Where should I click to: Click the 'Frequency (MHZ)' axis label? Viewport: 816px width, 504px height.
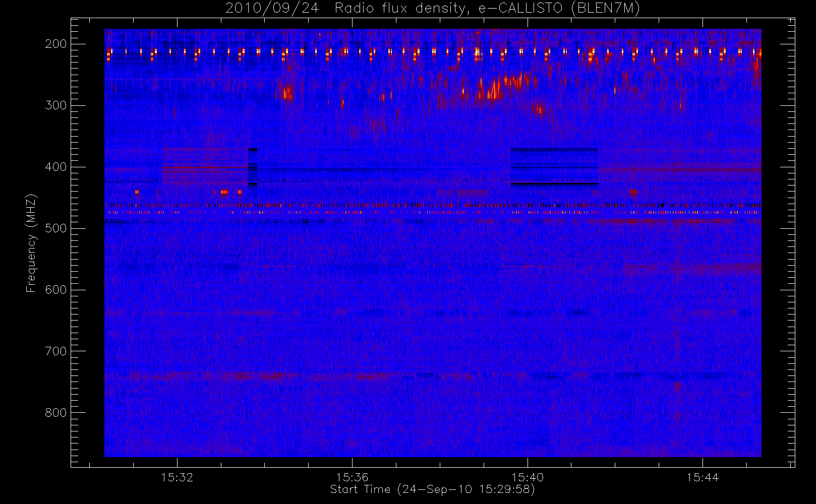[x=31, y=243]
